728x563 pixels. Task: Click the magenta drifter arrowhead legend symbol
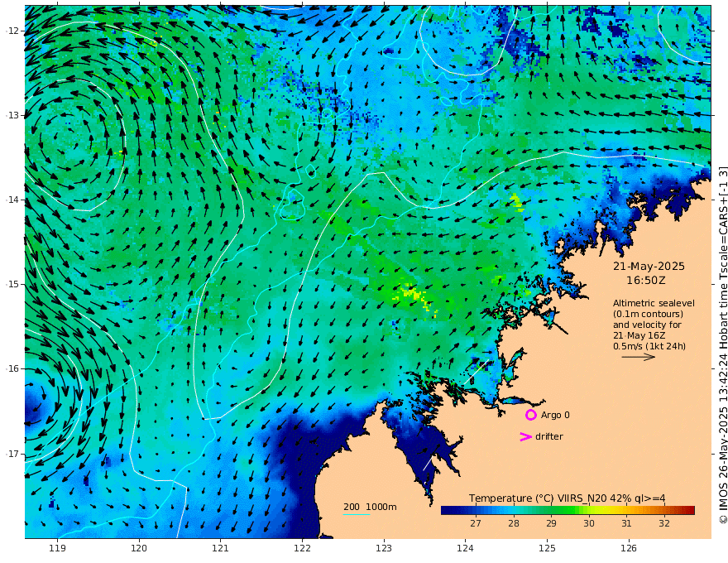click(x=525, y=436)
